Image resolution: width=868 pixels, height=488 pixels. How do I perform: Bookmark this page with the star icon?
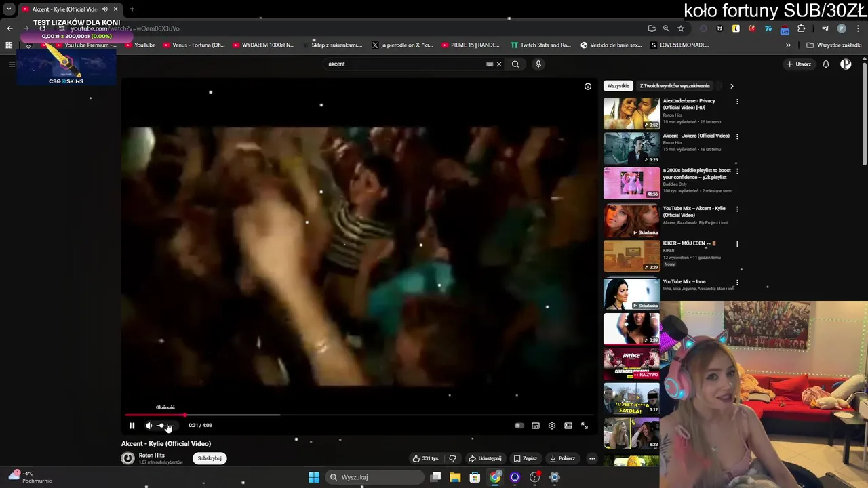[681, 28]
